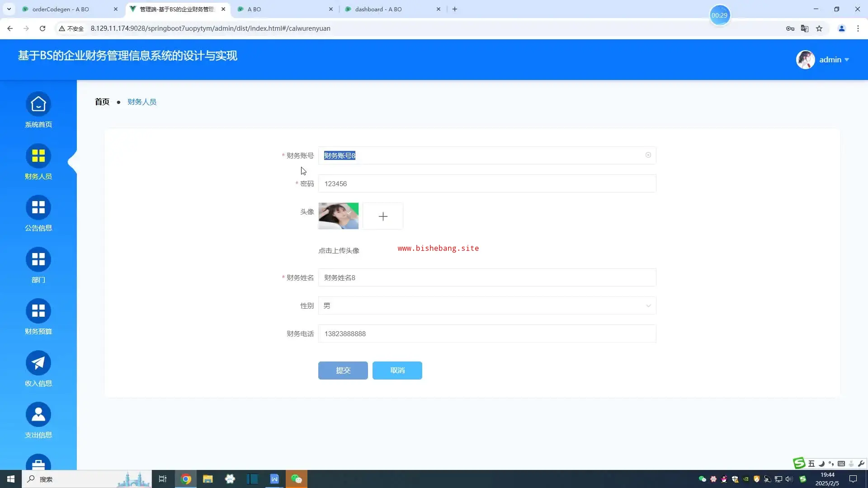Navigate to 首页 breadcrumb link
This screenshot has height=488, width=868.
coord(102,102)
